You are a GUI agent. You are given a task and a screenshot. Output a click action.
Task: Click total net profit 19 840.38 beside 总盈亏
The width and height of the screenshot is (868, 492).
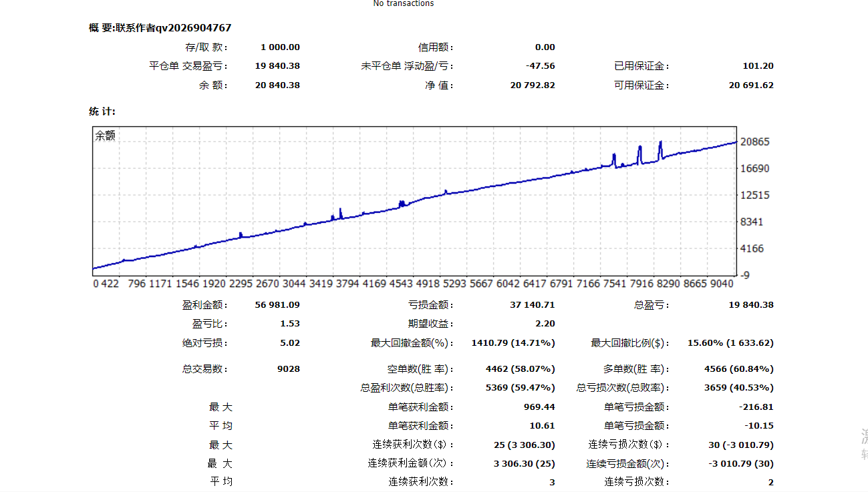pyautogui.click(x=751, y=304)
